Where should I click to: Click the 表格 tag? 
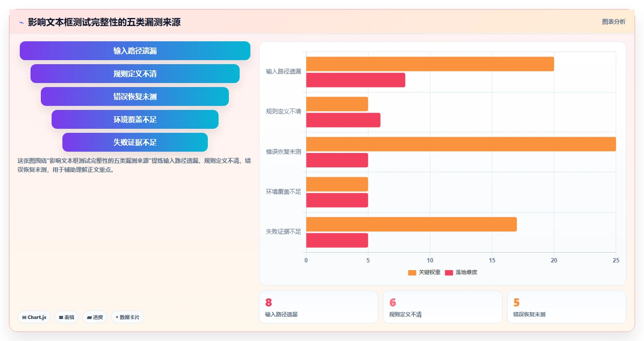tap(66, 317)
